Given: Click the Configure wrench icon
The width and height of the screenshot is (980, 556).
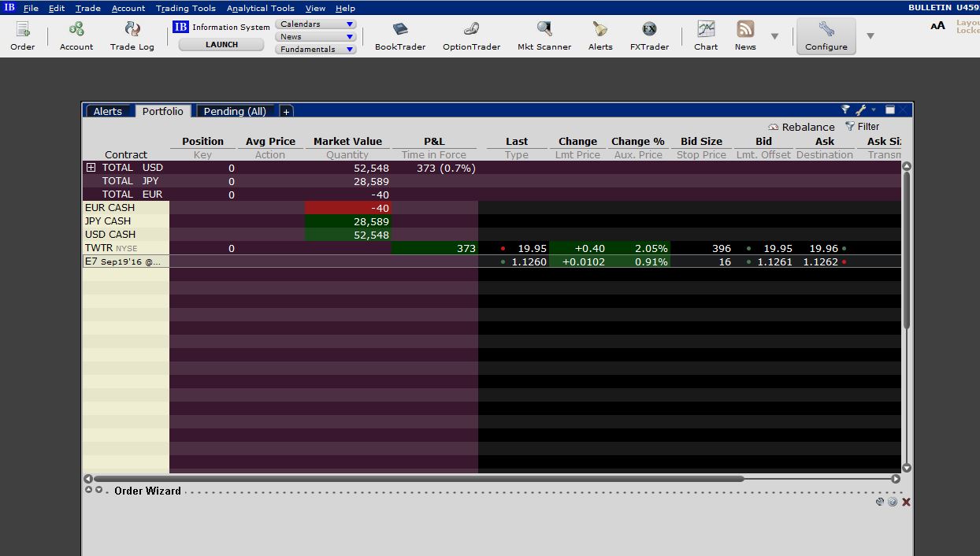Looking at the screenshot, I should [x=826, y=30].
